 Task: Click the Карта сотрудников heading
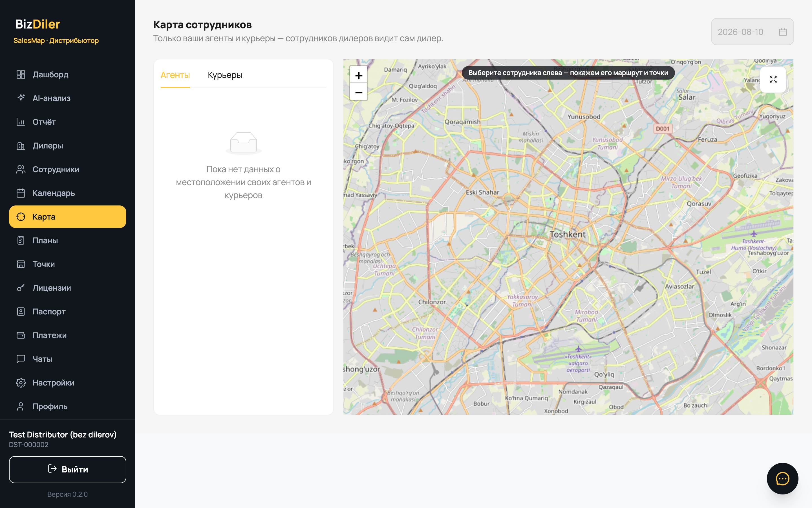tap(202, 25)
